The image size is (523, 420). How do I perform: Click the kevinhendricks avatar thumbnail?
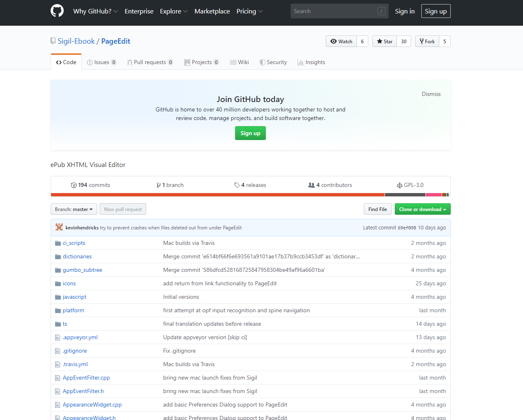59,227
